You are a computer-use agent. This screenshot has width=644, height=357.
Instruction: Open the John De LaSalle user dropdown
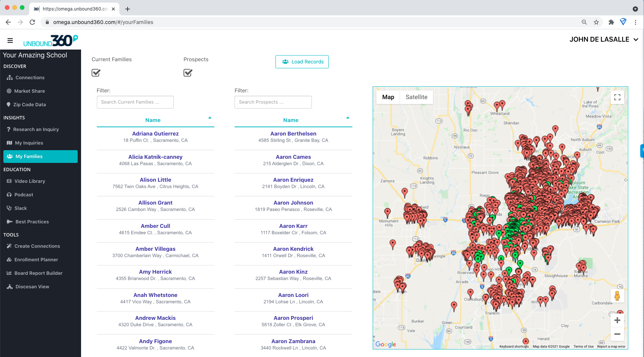tap(604, 39)
